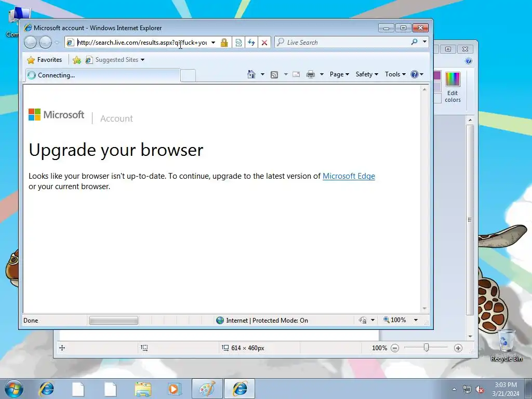Viewport: 532px width, 399px height.
Task: Click the Microsoft logo
Action: pyautogui.click(x=56, y=115)
